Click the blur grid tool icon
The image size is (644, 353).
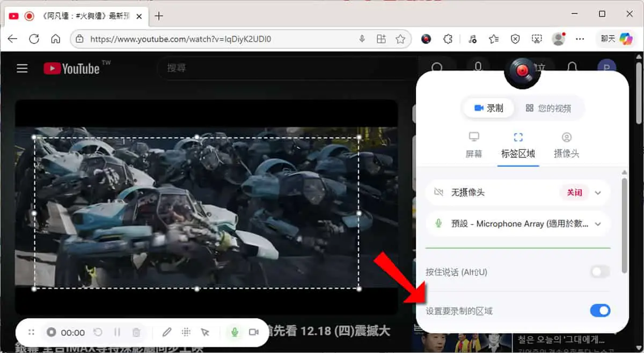click(x=186, y=333)
